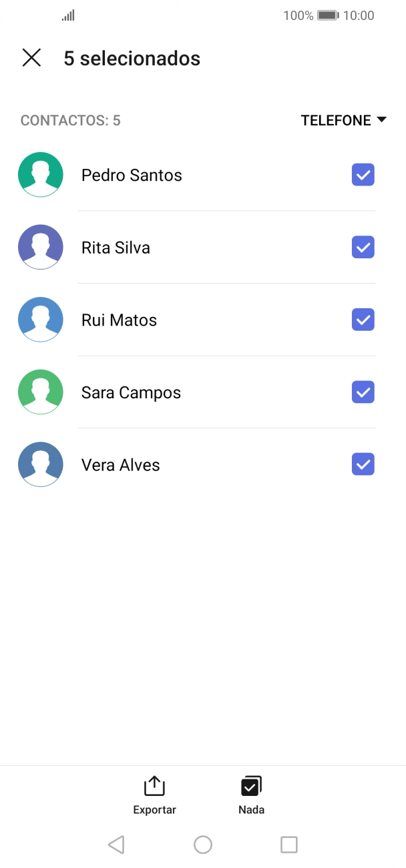Toggle the checkbox next to Sara Campos
The image size is (406, 868).
pyautogui.click(x=363, y=392)
